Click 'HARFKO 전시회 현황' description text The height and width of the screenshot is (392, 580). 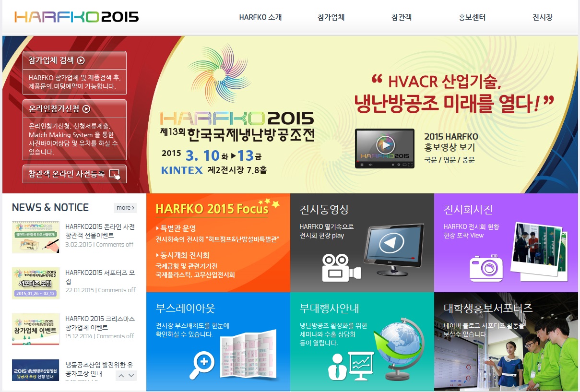point(471,226)
